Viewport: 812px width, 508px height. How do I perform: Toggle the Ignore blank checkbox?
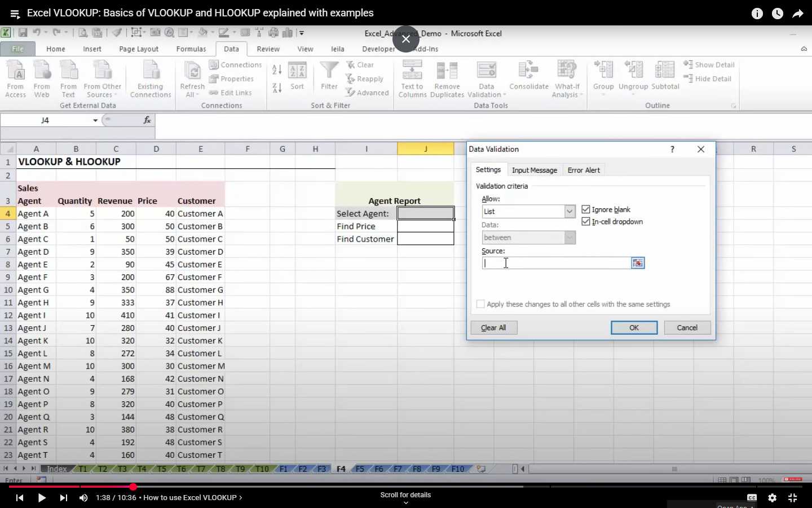click(586, 209)
